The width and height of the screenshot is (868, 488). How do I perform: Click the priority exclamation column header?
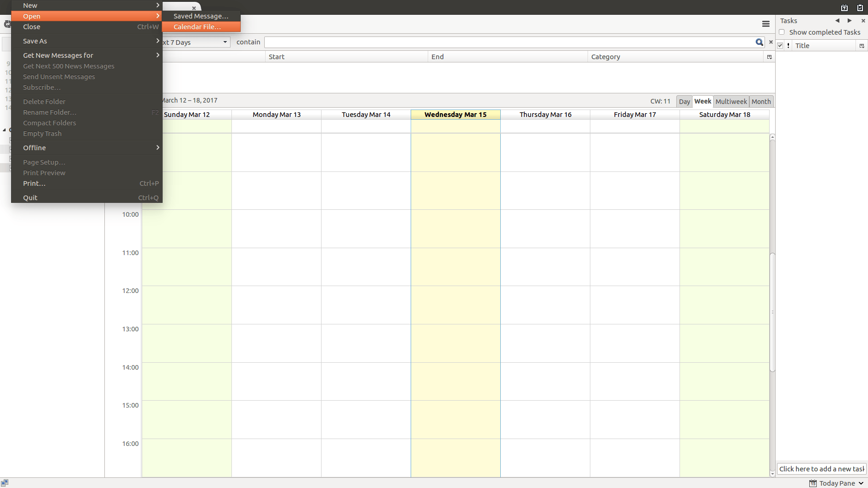788,45
